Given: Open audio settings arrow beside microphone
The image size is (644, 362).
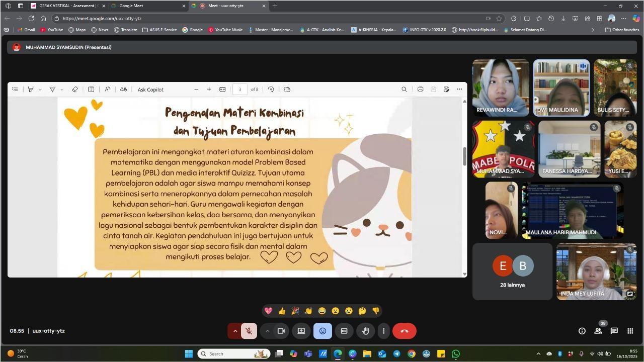Looking at the screenshot, I should (x=235, y=331).
